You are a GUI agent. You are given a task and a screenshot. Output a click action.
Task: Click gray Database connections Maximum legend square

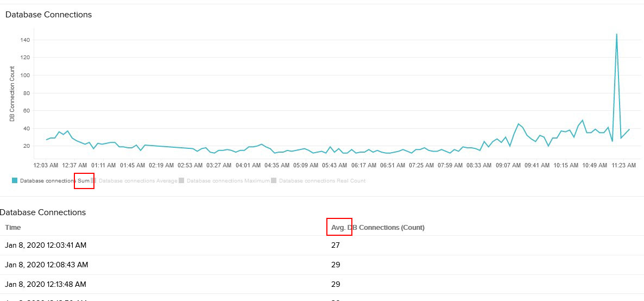181,180
